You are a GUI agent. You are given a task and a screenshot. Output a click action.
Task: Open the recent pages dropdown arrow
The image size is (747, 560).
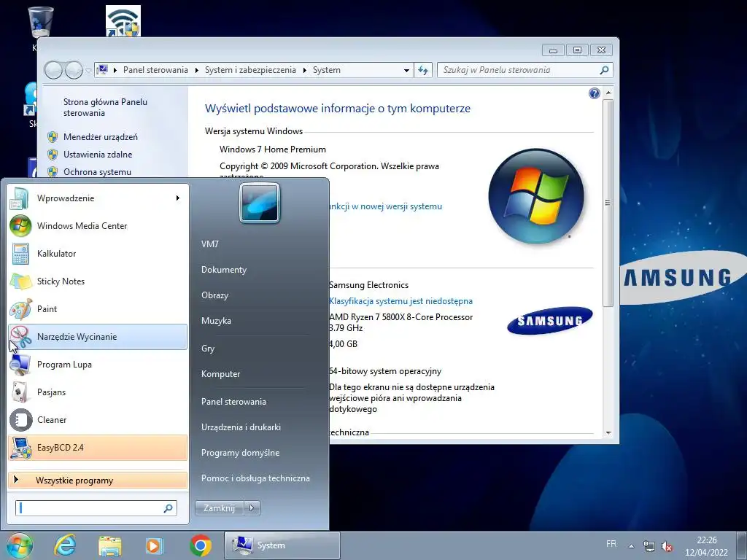click(x=88, y=71)
